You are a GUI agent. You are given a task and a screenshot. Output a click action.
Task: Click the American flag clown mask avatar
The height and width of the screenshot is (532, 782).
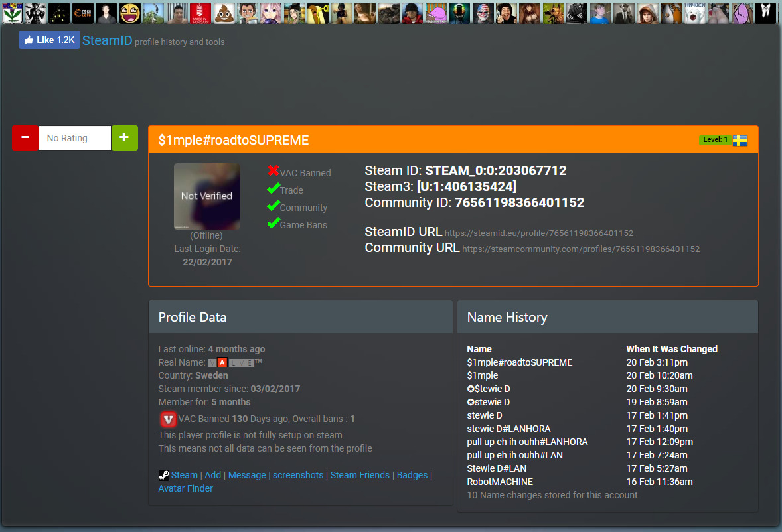pos(483,13)
